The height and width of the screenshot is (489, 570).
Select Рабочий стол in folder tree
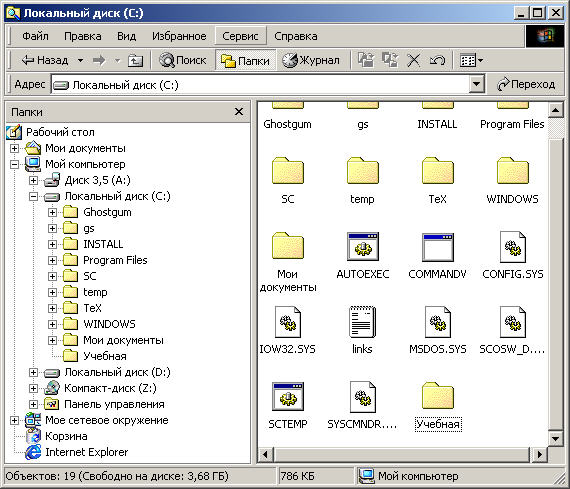(60, 132)
